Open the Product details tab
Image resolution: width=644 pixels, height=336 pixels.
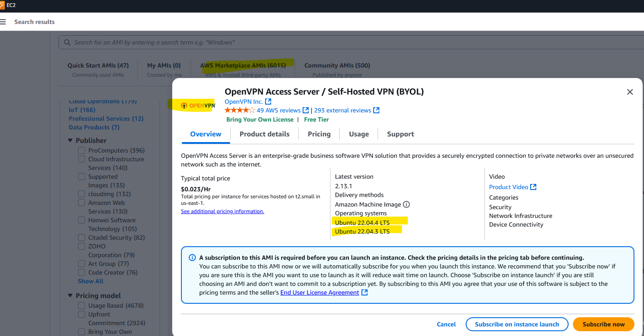pyautogui.click(x=265, y=134)
